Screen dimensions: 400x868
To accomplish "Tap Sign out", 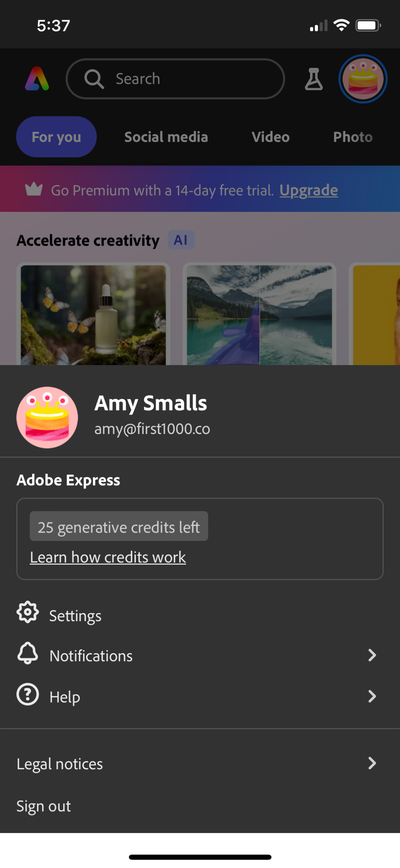I will pos(43,806).
